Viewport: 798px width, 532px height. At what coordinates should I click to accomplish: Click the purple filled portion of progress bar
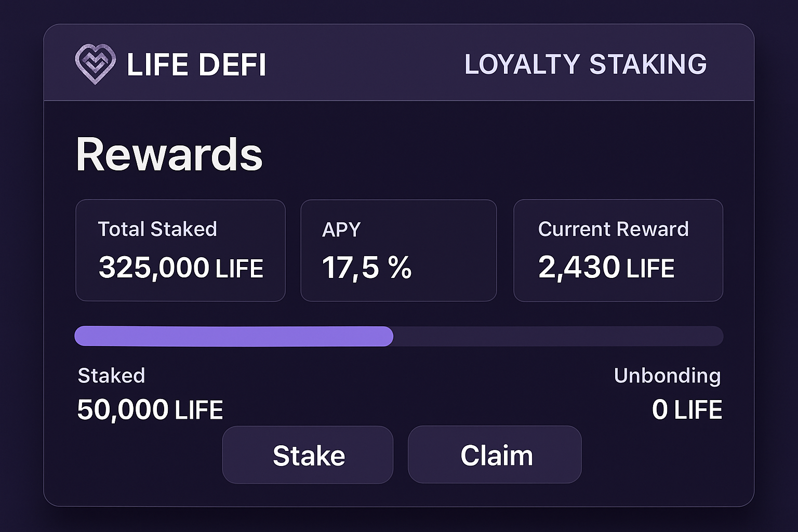click(x=234, y=336)
